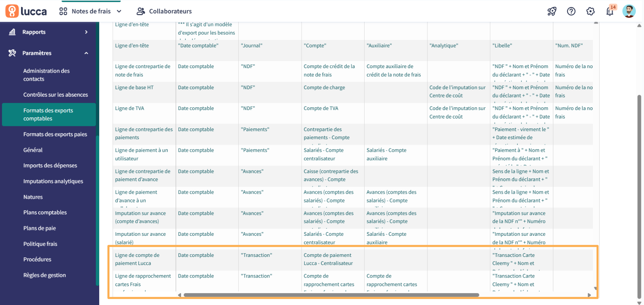Viewport: 644px width, 305px height.
Task: Click "Ligne de compte de paiement Lucca" cell
Action: pos(144,259)
